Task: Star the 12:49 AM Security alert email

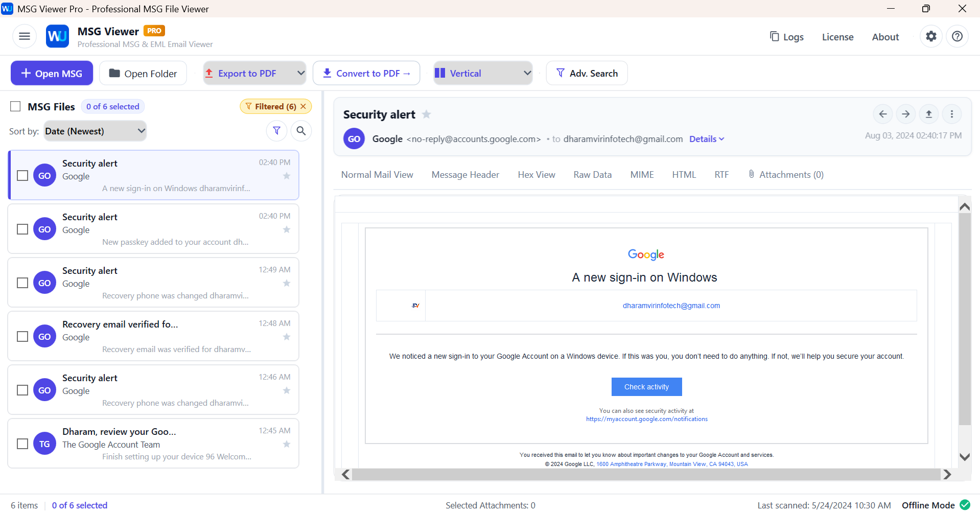Action: pyautogui.click(x=287, y=283)
